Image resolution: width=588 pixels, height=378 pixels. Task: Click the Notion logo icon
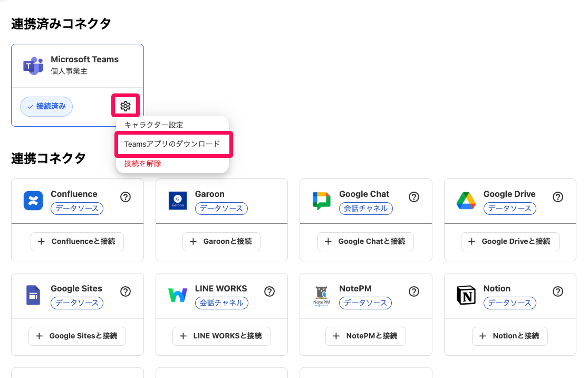click(x=466, y=295)
